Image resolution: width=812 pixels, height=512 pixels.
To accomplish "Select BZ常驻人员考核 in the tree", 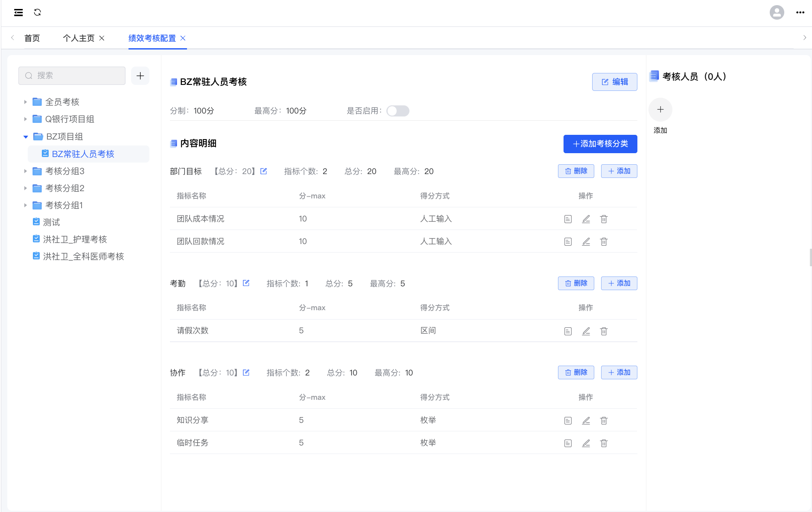I will (88, 154).
